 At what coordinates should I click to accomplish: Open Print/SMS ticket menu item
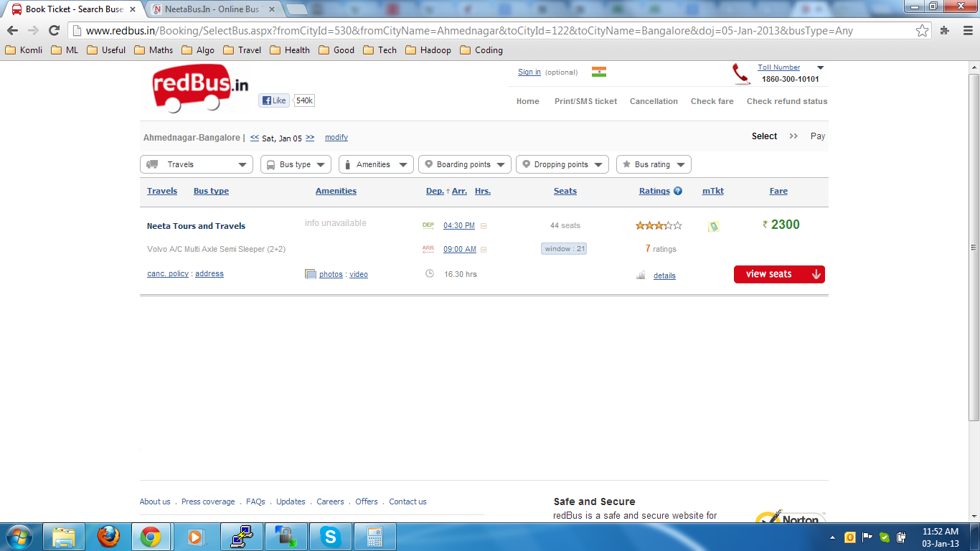(585, 101)
